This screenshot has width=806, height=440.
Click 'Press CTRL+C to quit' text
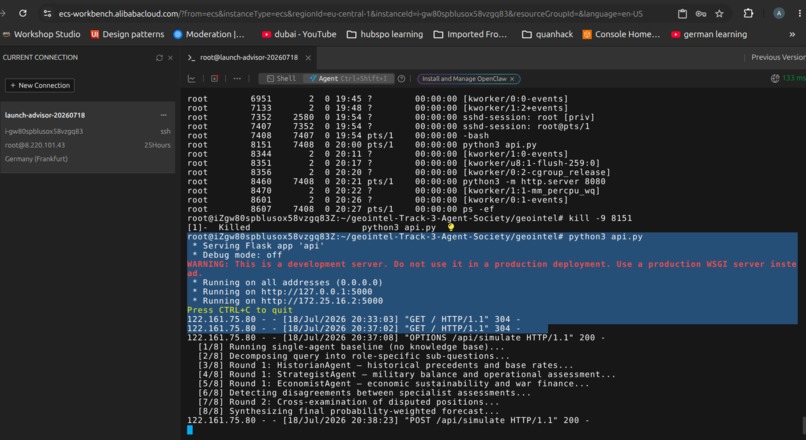[x=240, y=310]
